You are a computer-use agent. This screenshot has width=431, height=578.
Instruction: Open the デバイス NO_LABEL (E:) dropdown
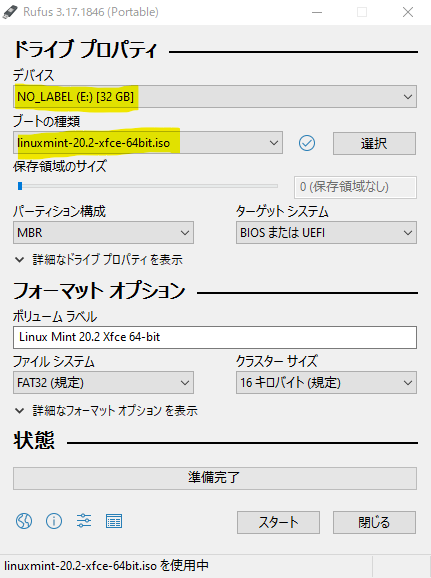[215, 97]
